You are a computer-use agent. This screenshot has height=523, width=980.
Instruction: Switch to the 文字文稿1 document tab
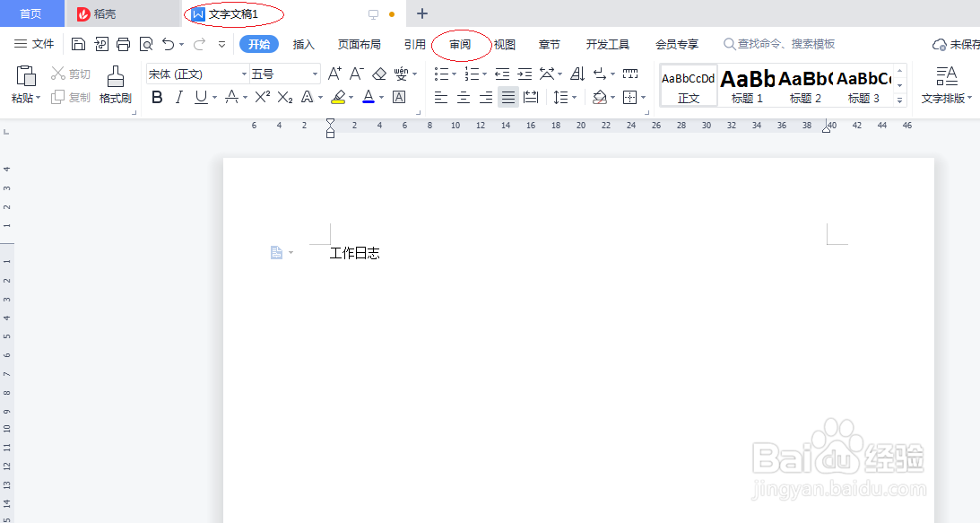[x=232, y=13]
